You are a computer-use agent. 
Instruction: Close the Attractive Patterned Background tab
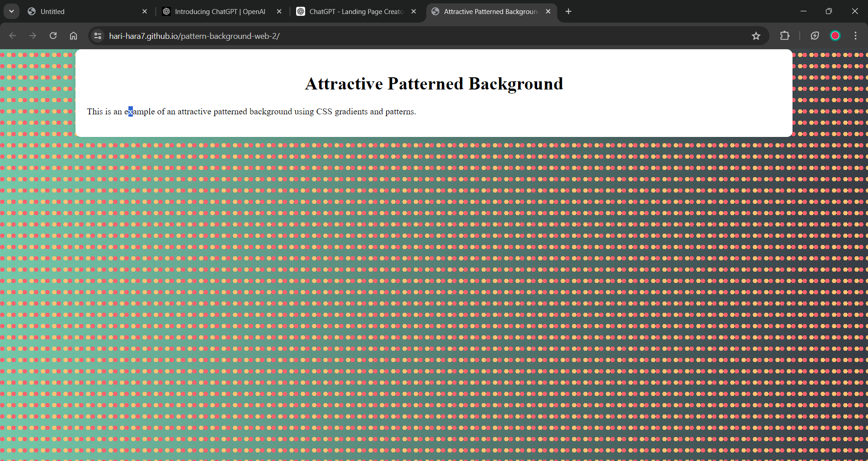pyautogui.click(x=548, y=11)
